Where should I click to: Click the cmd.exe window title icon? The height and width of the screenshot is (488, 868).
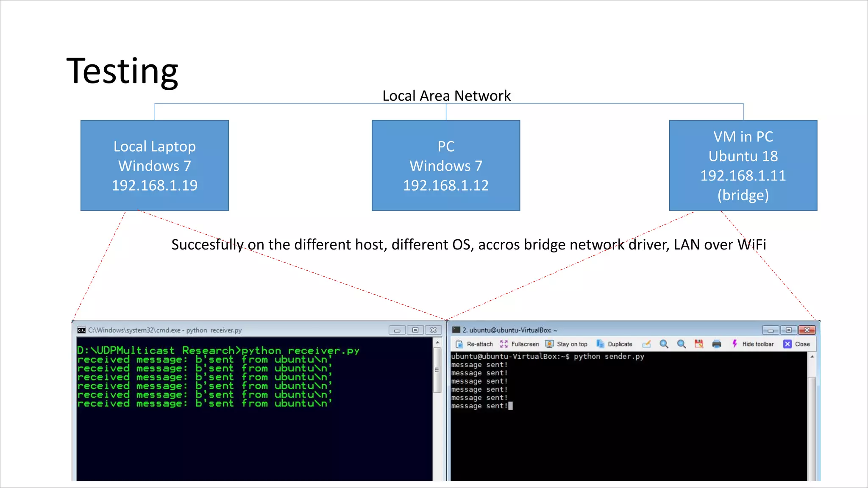[81, 330]
